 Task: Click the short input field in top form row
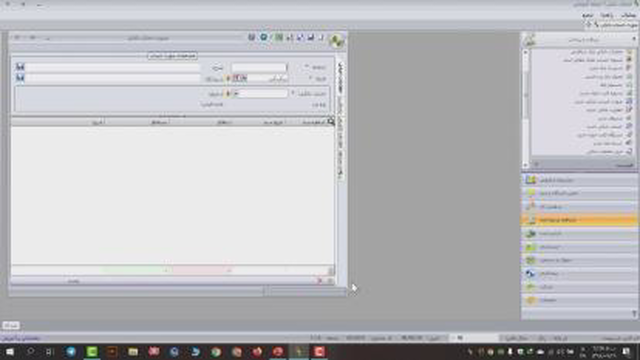[259, 67]
